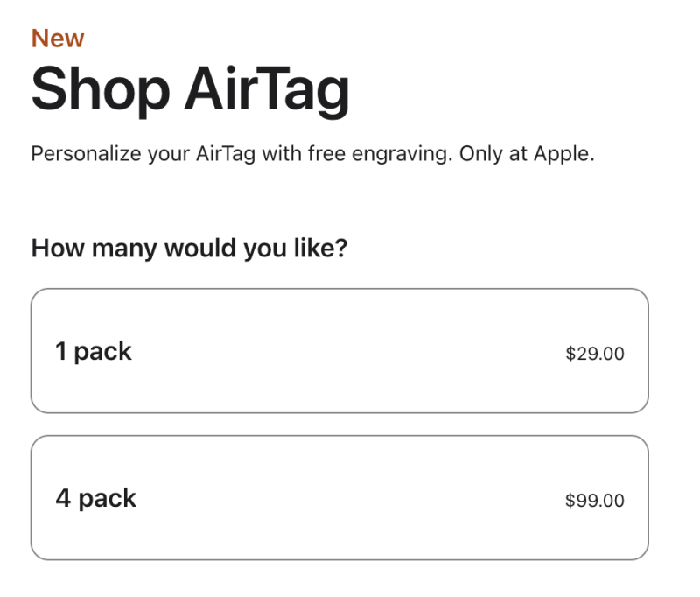The height and width of the screenshot is (597, 700).
Task: Click the "4 pack" label text
Action: pos(96,499)
